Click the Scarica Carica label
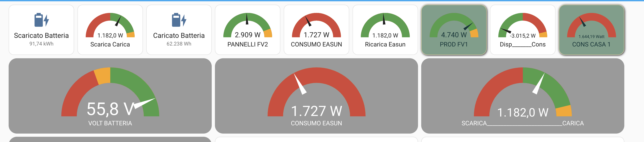The image size is (644, 142). point(110,44)
